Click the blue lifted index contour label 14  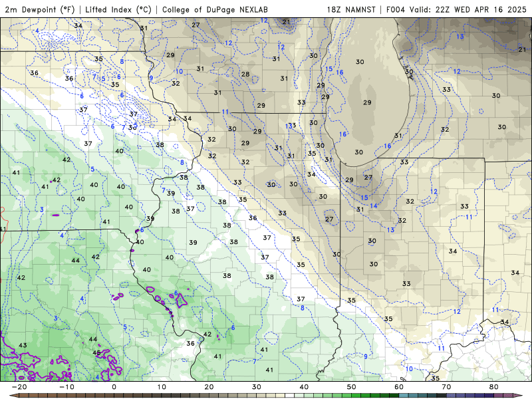374,205
